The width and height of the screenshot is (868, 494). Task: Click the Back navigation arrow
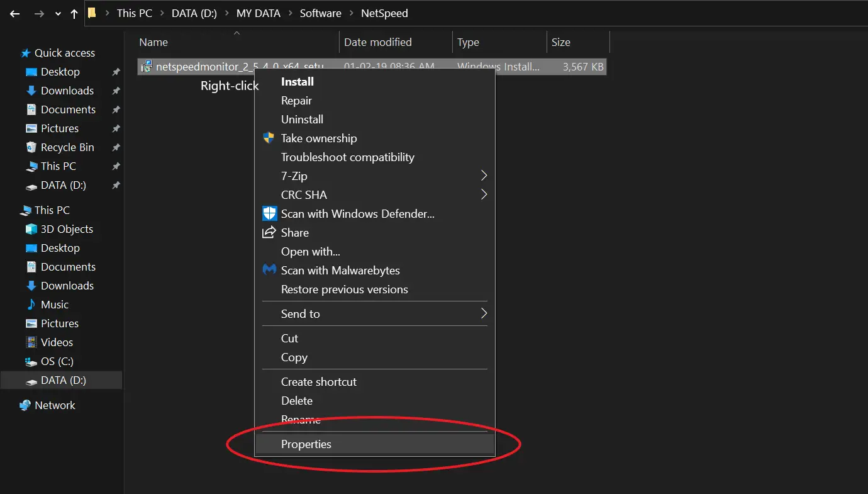point(15,13)
